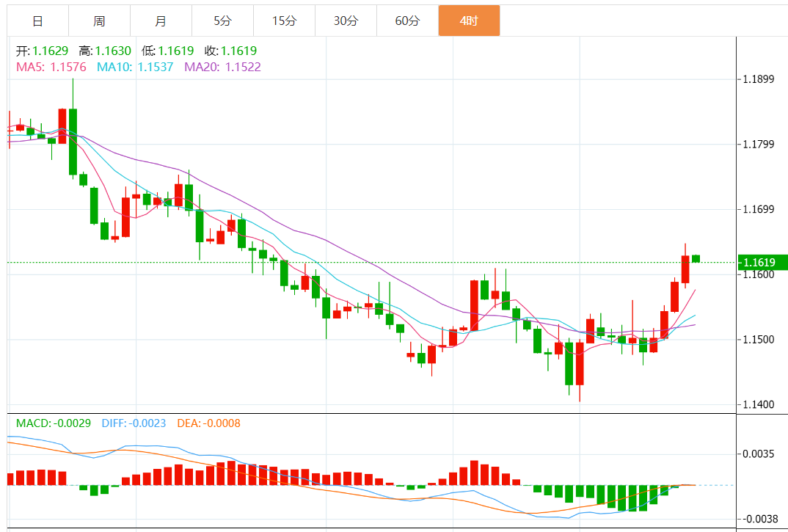Click the 高:1.1630 high price value
Screen dimensions: 788x532
(105, 51)
